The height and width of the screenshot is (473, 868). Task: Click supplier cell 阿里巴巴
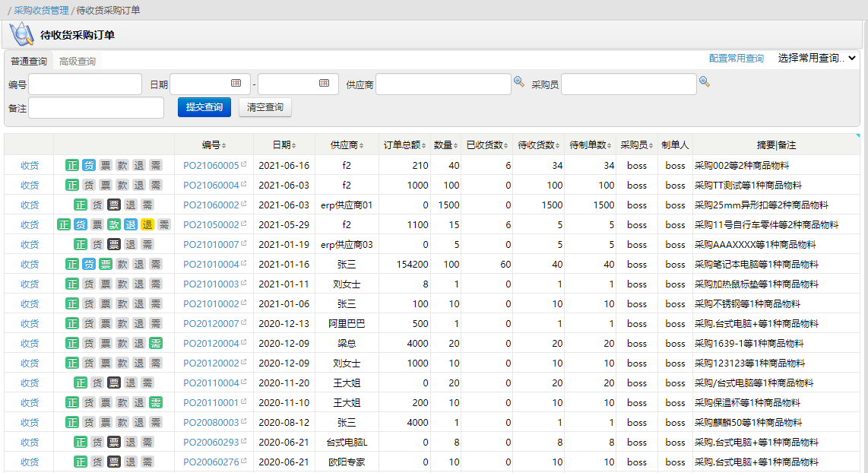click(x=347, y=323)
